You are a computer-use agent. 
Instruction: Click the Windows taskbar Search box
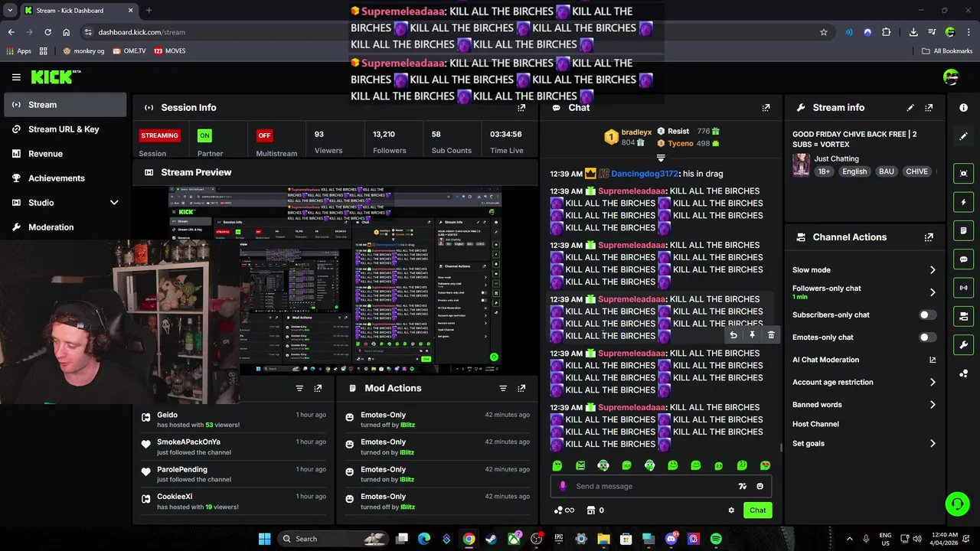[x=332, y=539]
